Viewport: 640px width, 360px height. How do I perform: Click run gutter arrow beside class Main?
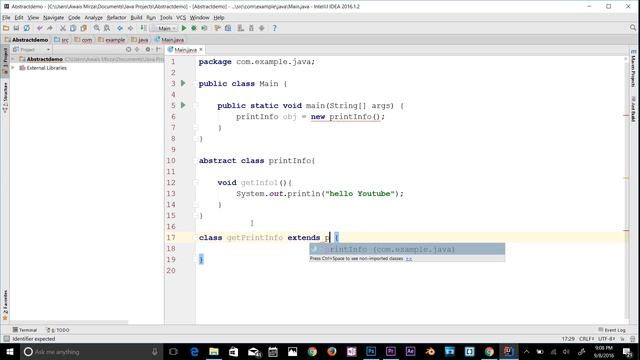pyautogui.click(x=183, y=83)
